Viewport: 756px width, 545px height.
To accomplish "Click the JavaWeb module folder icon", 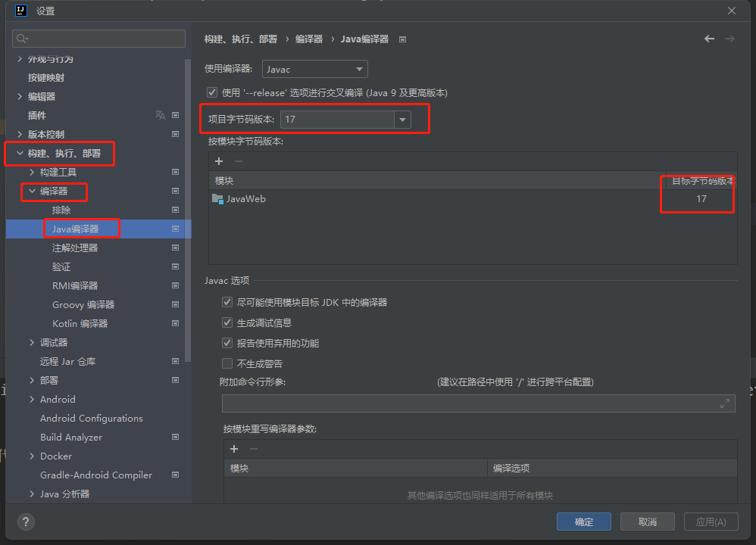I will pyautogui.click(x=218, y=199).
